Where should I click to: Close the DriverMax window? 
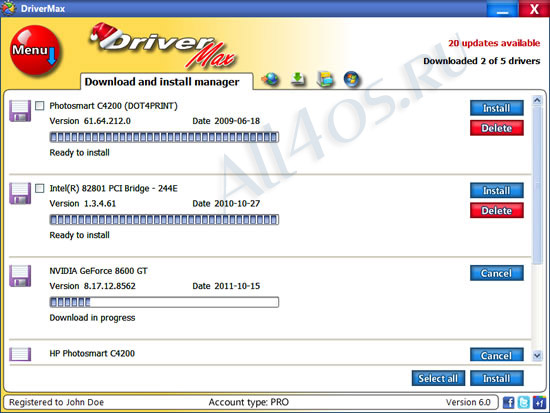point(534,9)
